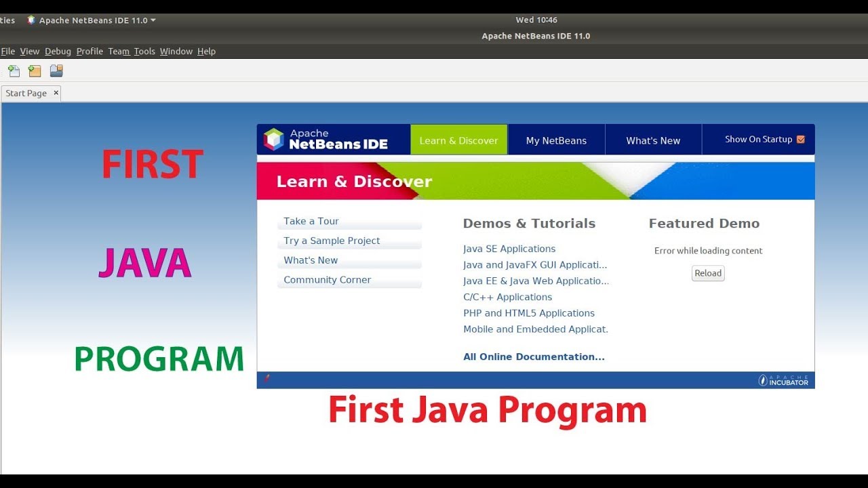Click the 'Featured Demo' heading

point(704,224)
